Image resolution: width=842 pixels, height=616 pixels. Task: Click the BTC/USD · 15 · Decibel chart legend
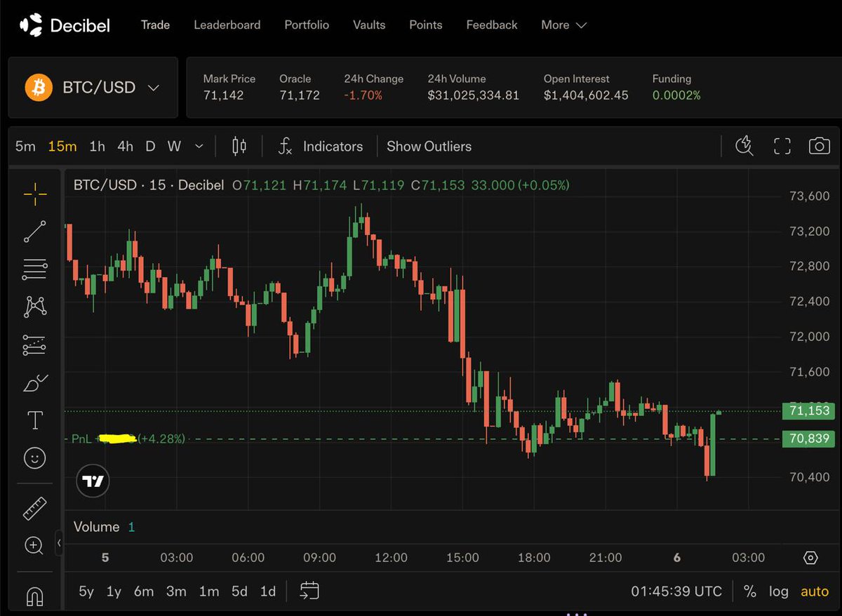(149, 185)
